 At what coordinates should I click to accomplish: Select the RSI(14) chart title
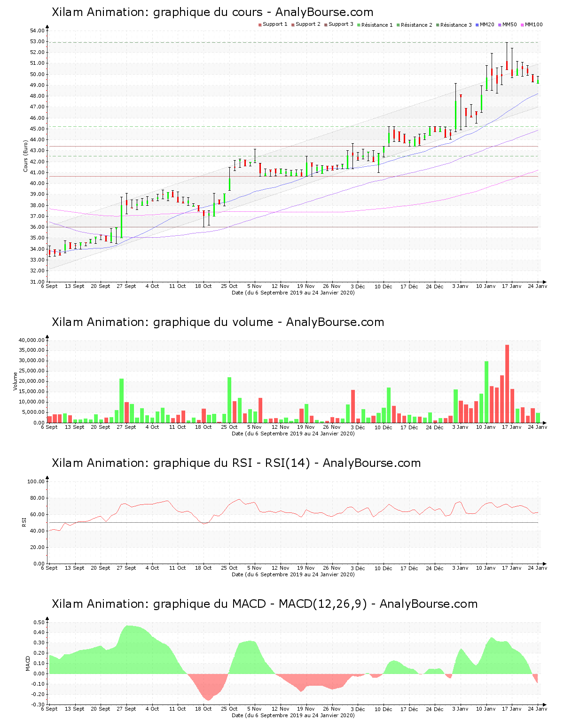(x=236, y=463)
